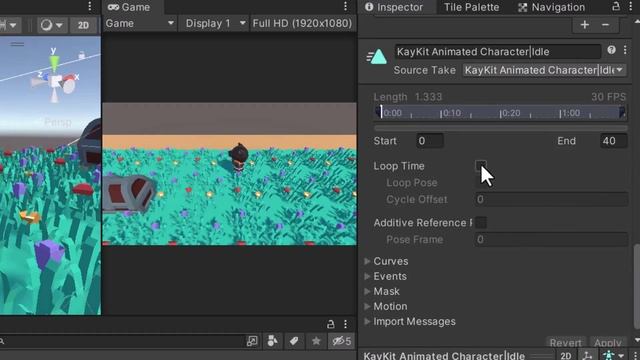Open the Source Take dropdown

click(544, 70)
